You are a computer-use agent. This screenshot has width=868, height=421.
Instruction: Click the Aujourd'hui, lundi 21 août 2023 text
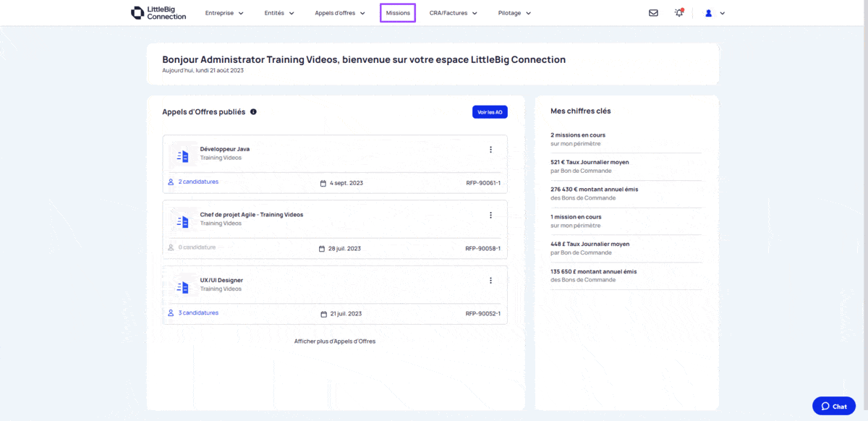[x=203, y=71]
